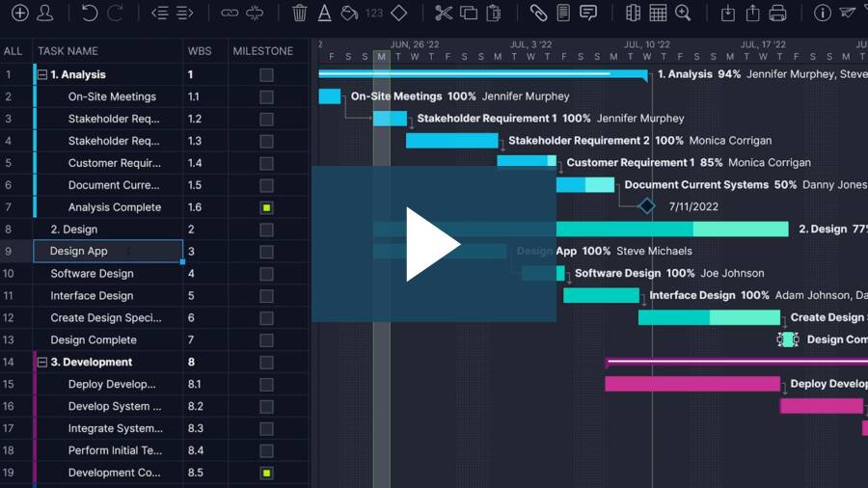The width and height of the screenshot is (868, 488).
Task: Click the Deploy Develop pink Gantt bar
Action: point(692,384)
